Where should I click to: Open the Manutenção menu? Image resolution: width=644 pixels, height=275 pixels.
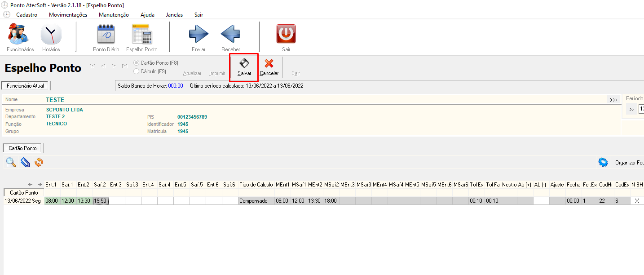[x=114, y=14]
